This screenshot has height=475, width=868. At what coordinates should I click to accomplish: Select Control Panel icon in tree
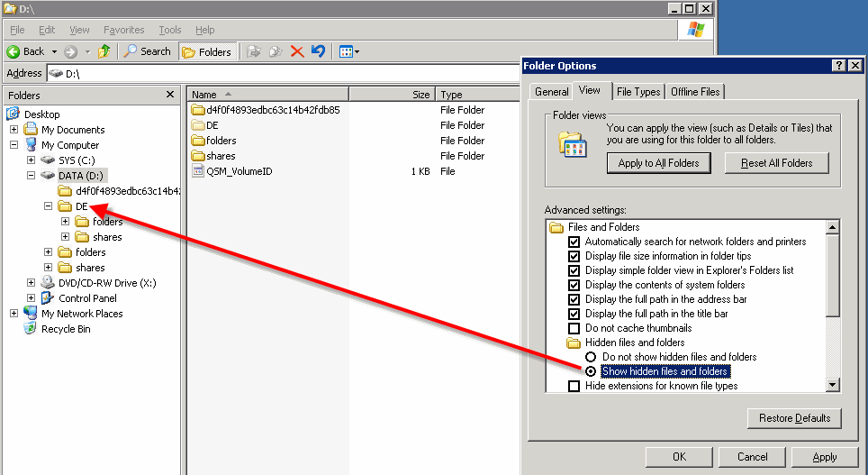coord(48,298)
